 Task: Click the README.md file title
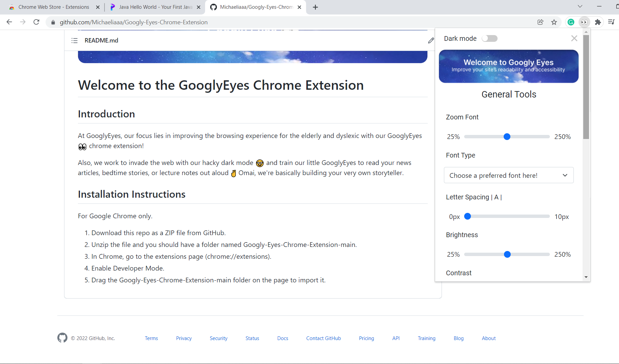point(102,40)
